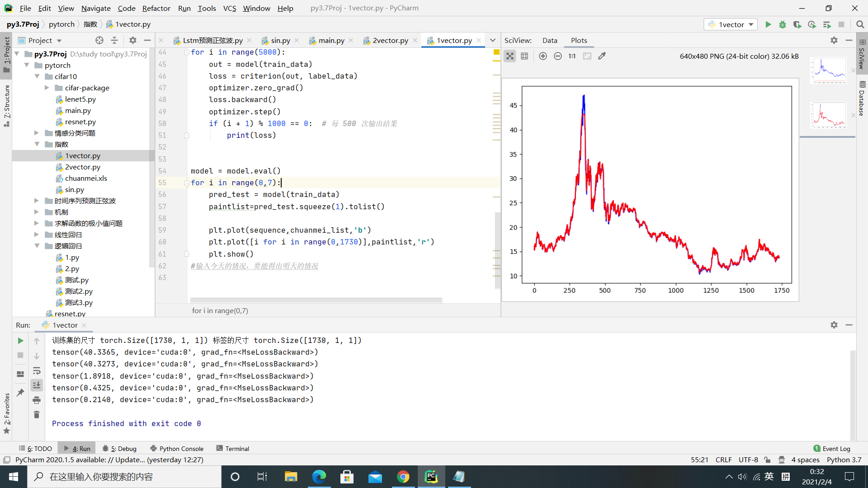This screenshot has height=488, width=868.
Task: Click the Search Everywhere magnifier icon
Action: (x=860, y=24)
